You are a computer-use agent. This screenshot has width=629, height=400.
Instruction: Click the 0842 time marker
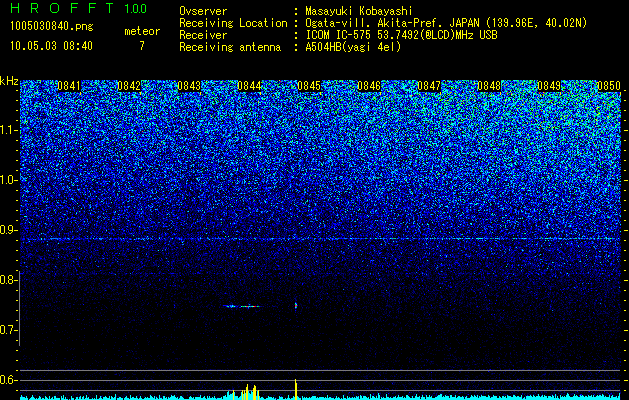pyautogui.click(x=129, y=86)
